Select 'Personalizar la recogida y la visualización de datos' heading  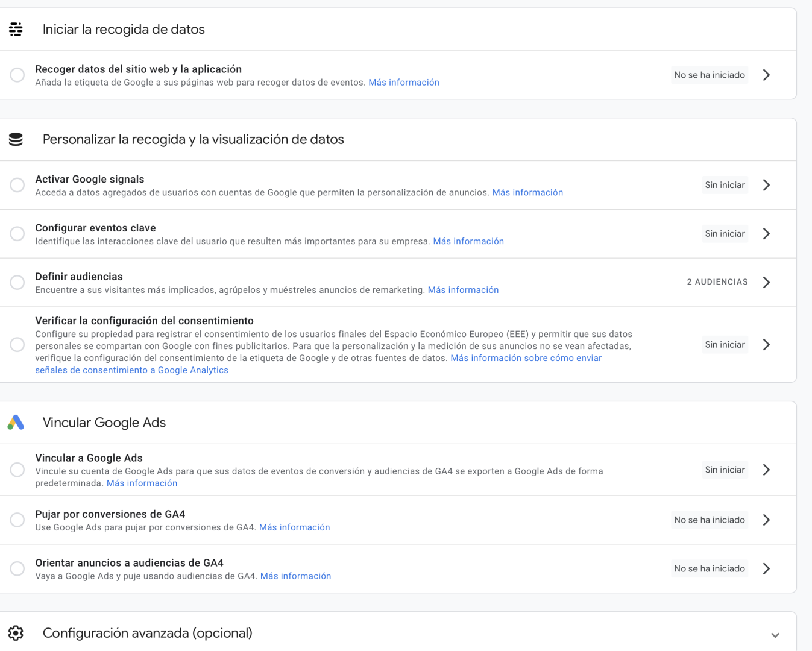pyautogui.click(x=193, y=139)
